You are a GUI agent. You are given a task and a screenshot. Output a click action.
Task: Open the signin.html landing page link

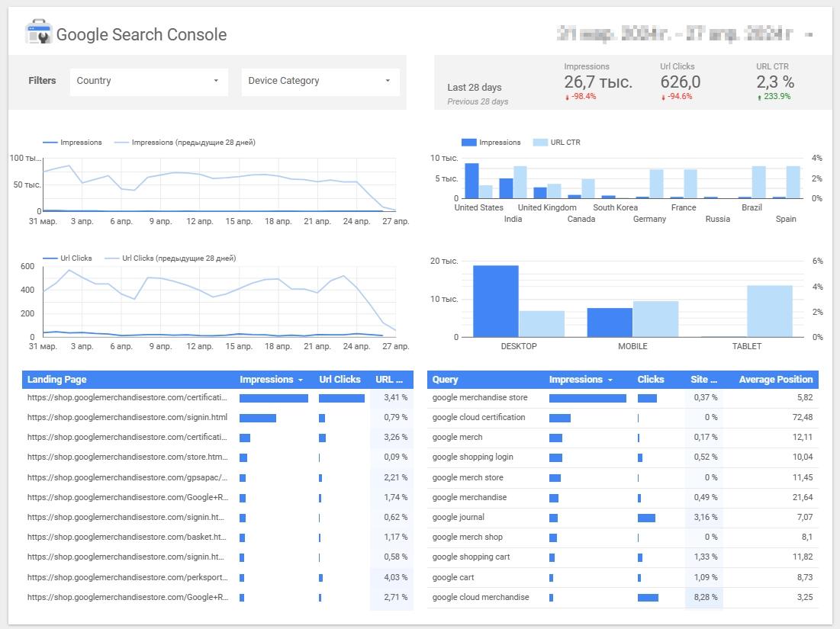pos(127,417)
